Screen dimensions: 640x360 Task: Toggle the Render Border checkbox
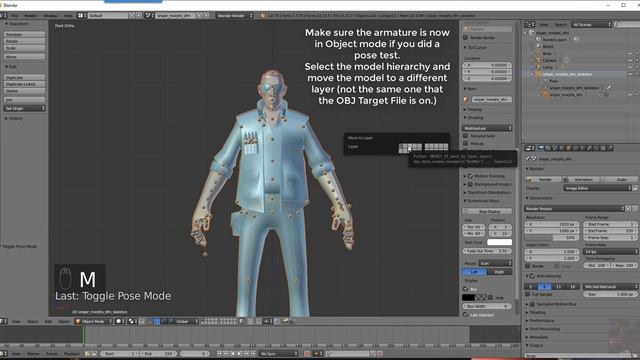tap(466, 38)
